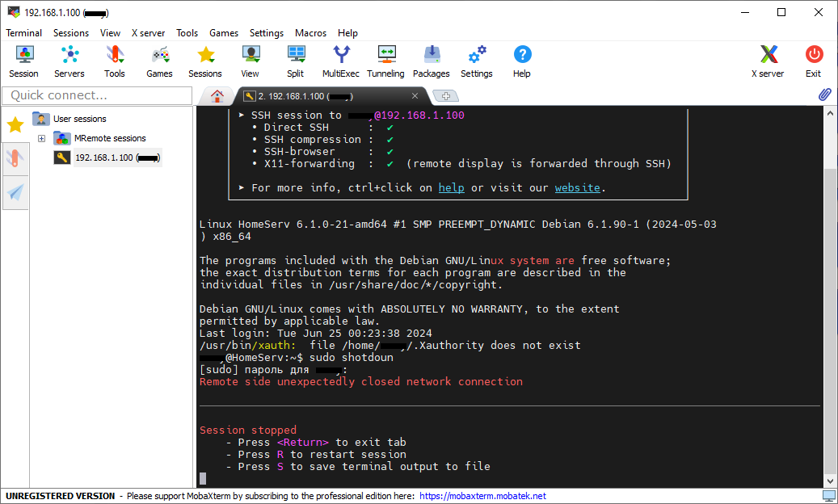Click the terminal scrollbar down arrow

[830, 481]
